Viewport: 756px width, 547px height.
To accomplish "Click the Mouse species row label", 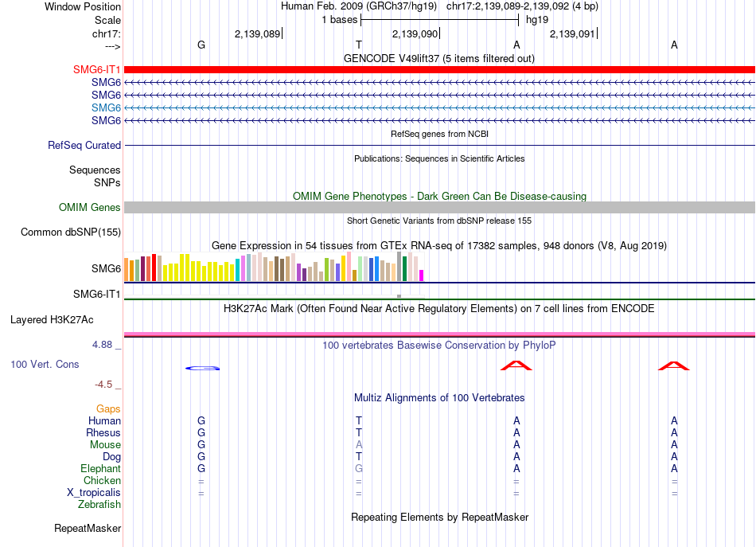I will (105, 445).
